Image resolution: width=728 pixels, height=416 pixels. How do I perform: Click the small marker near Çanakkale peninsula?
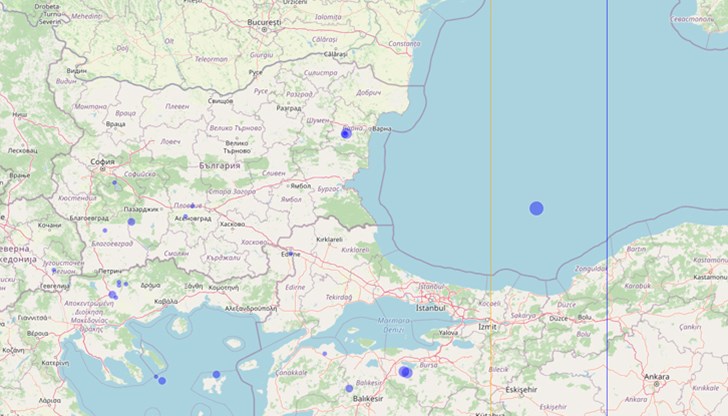pos(324,353)
